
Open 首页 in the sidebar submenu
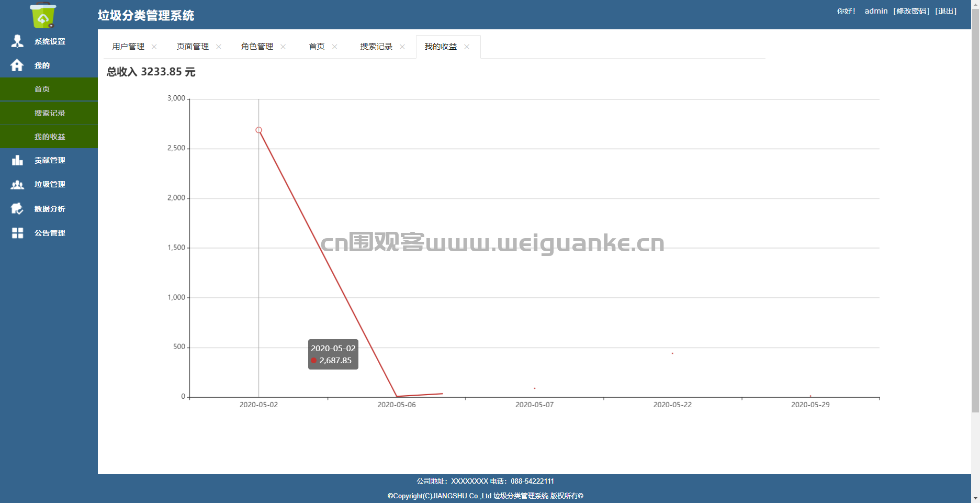(49, 89)
